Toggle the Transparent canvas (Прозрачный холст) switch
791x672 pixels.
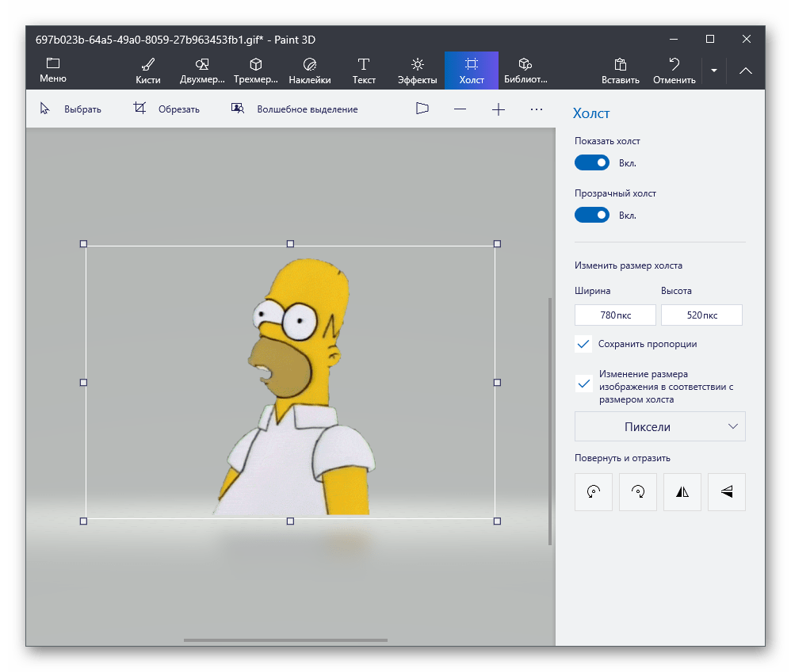(592, 215)
